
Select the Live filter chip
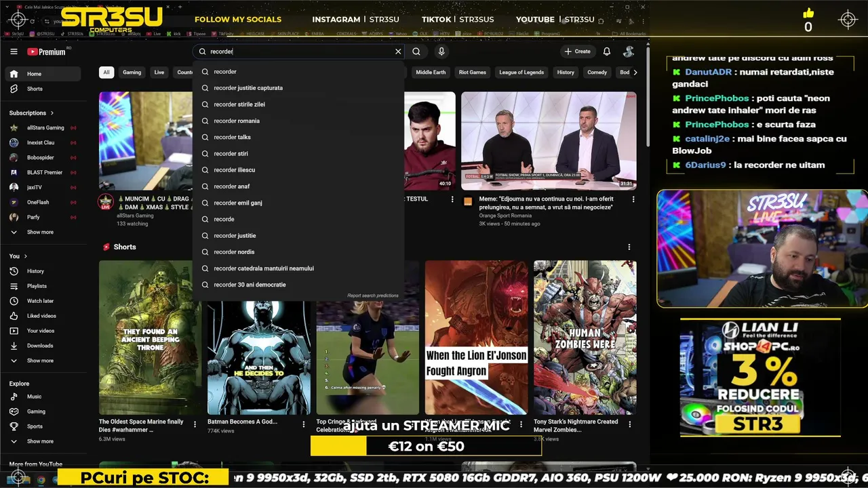(159, 73)
